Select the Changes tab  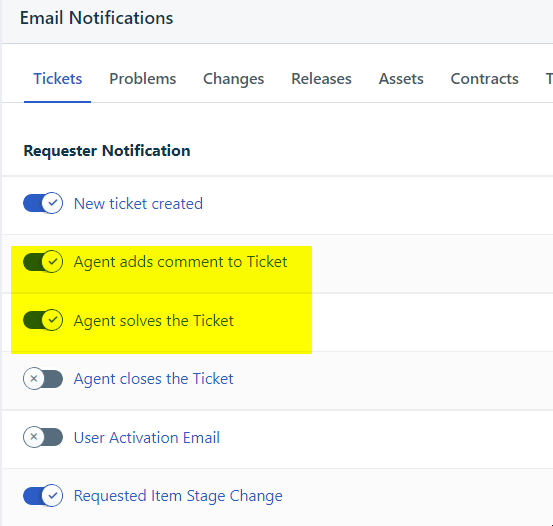click(233, 79)
